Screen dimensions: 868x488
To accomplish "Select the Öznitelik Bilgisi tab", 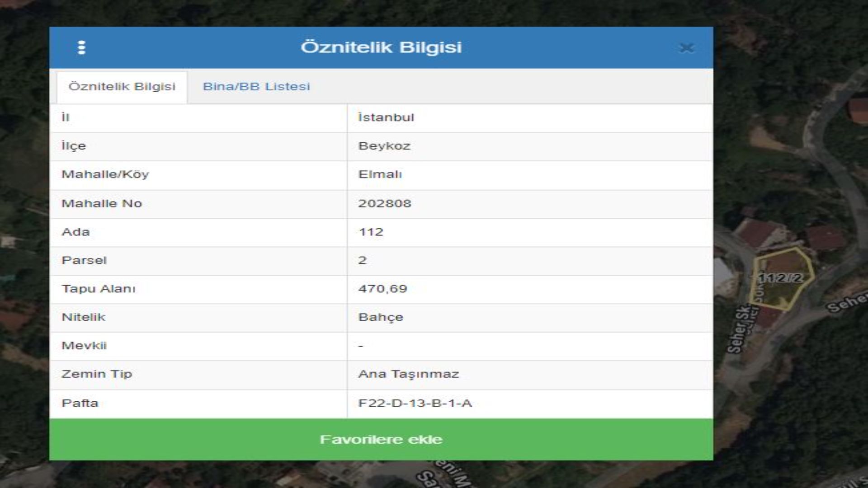I will [x=122, y=87].
